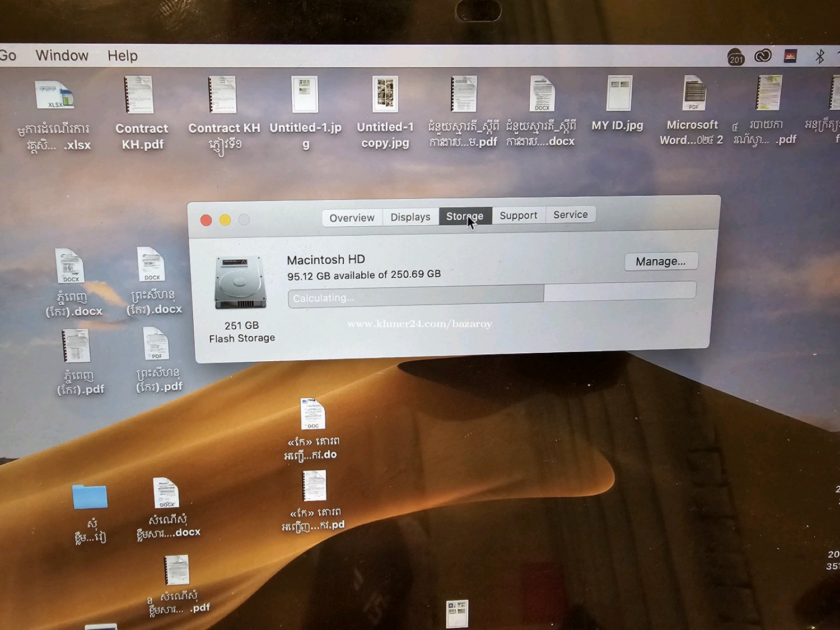
Task: Select the blue folder on the desktop
Action: [90, 497]
